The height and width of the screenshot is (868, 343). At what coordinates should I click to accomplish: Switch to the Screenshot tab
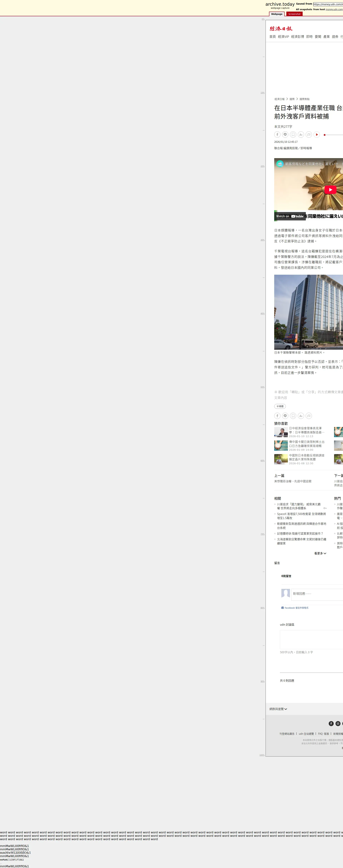294,14
